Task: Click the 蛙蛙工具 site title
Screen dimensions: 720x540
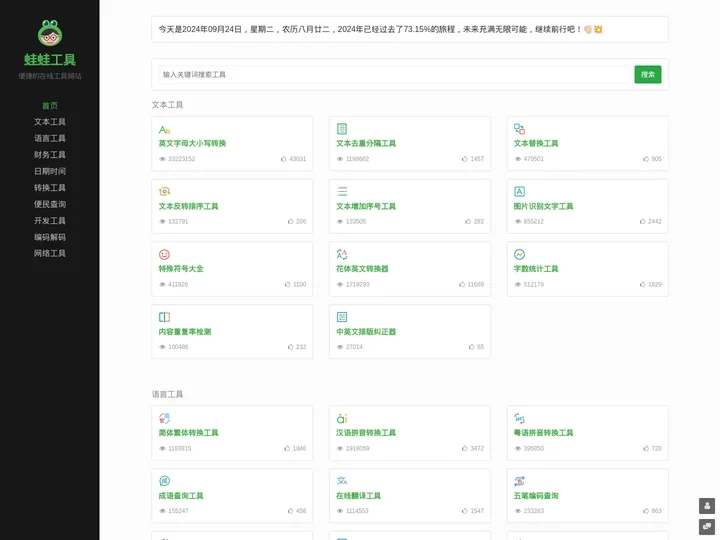Action: [x=50, y=60]
